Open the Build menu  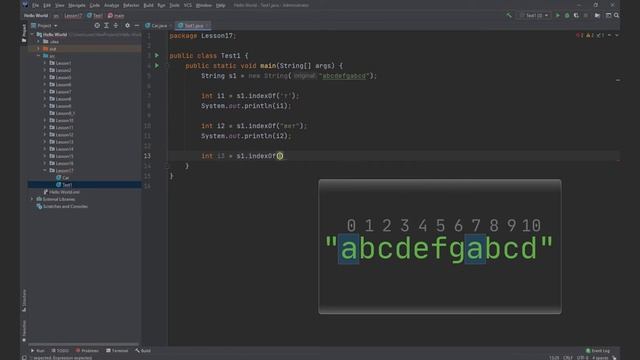pos(149,5)
